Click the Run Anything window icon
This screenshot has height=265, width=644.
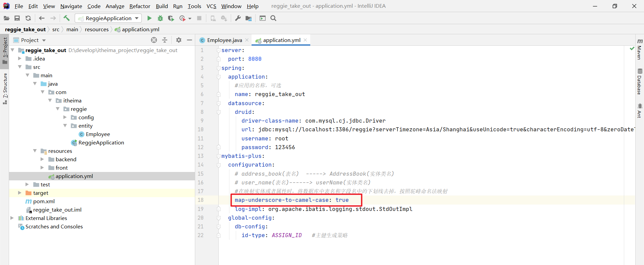pos(263,18)
